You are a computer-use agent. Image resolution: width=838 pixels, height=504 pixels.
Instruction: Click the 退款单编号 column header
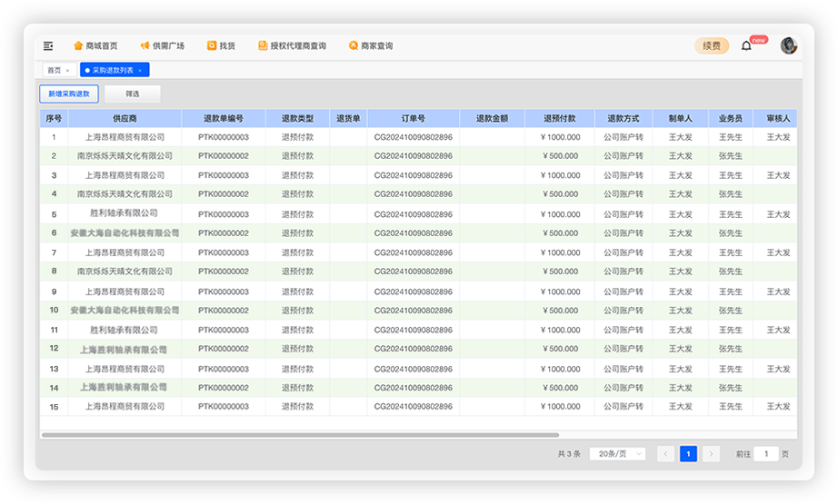coord(224,119)
